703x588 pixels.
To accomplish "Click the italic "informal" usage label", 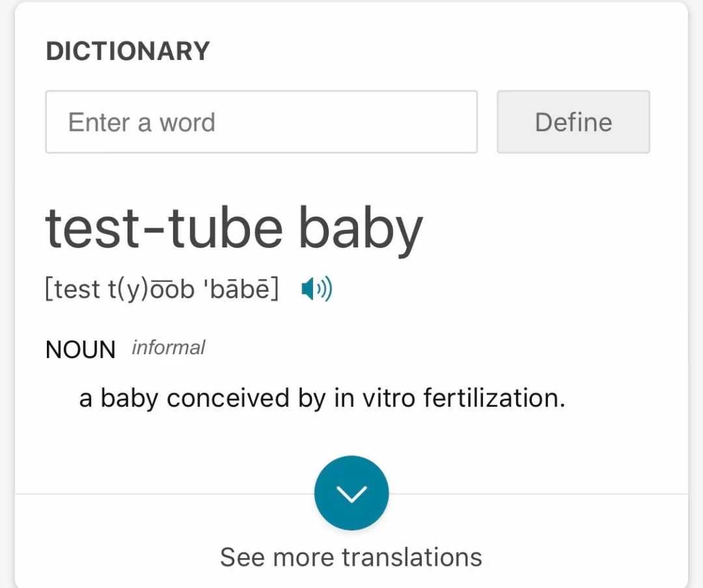I will 168,348.
